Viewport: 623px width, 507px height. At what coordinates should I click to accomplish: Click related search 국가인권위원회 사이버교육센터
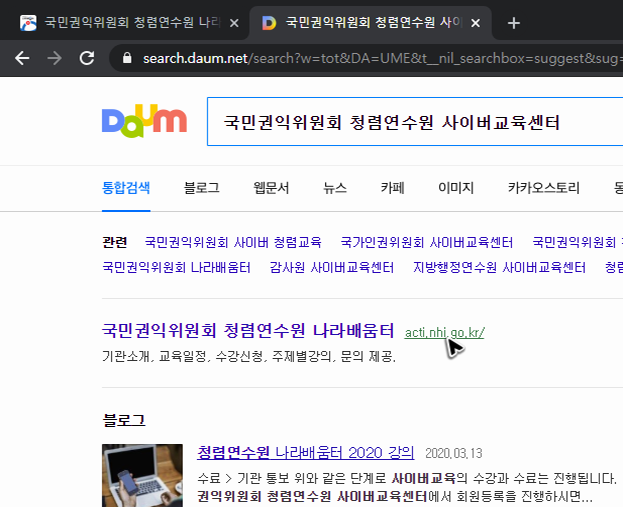click(427, 242)
